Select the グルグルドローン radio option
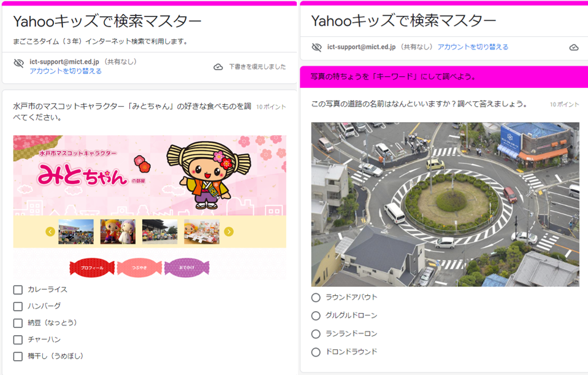588x375 pixels. pyautogui.click(x=316, y=315)
